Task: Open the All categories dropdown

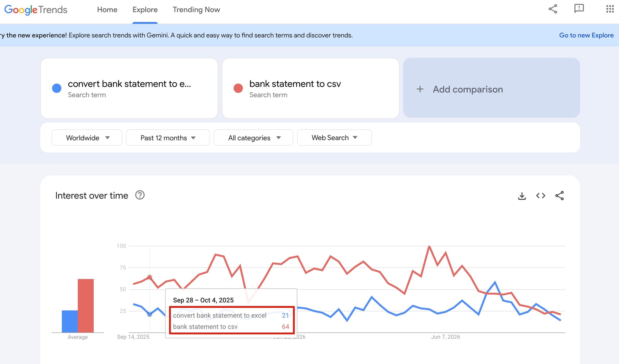Action: tap(253, 138)
